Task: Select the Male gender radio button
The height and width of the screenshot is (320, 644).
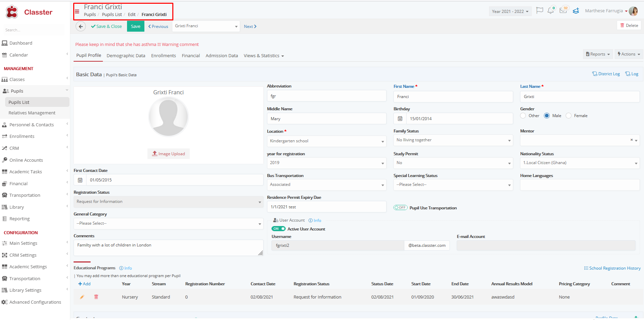Action: point(547,116)
